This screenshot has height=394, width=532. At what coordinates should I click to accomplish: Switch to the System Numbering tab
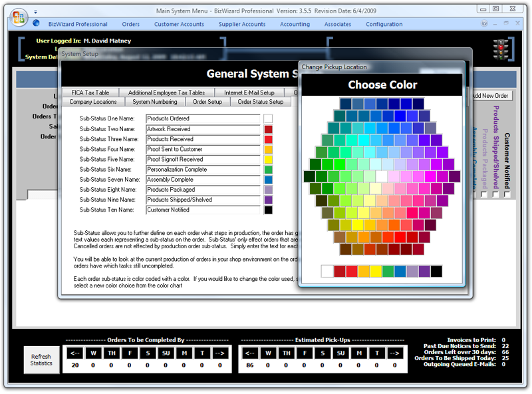tap(155, 102)
